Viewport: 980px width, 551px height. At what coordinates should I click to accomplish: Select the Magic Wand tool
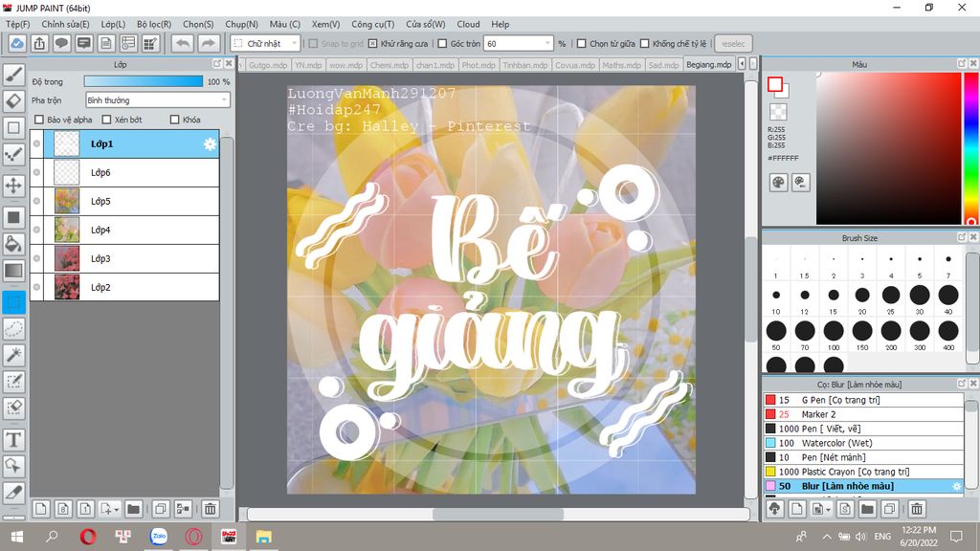(x=13, y=355)
